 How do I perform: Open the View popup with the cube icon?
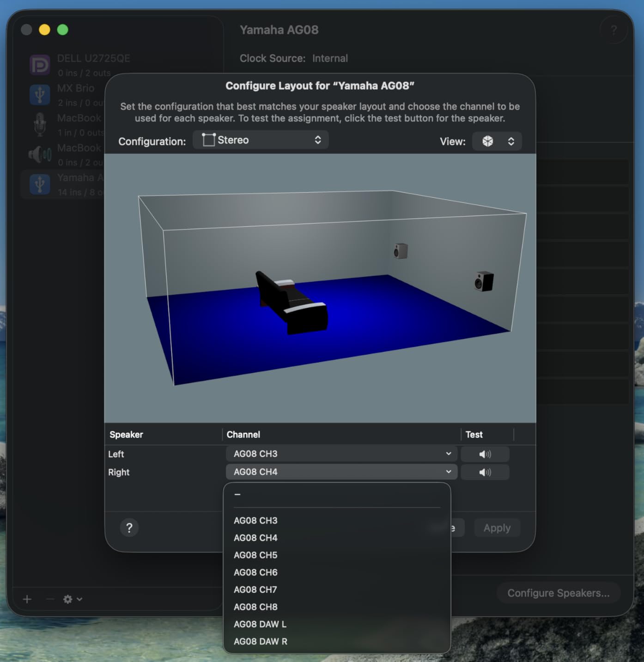497,141
